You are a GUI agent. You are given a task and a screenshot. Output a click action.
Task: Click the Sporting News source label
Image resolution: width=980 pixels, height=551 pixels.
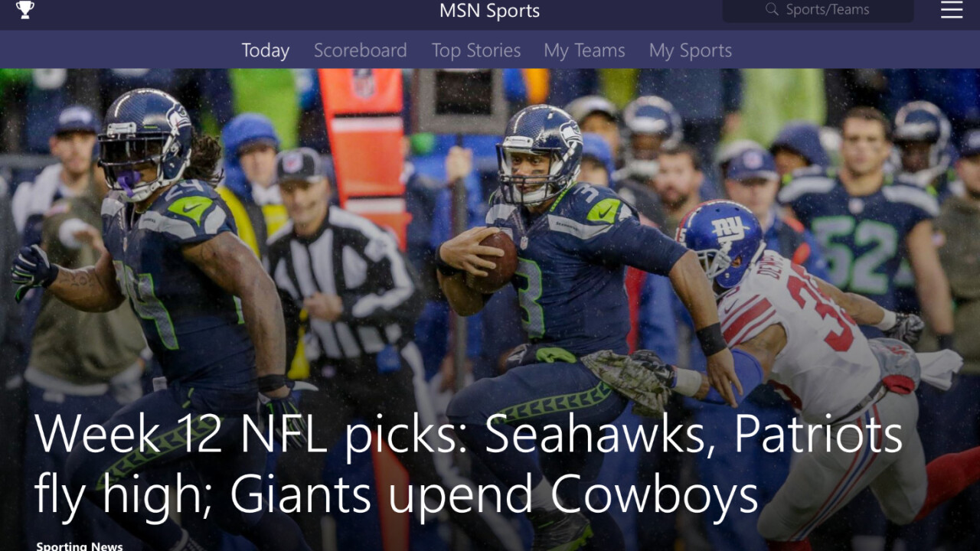click(80, 546)
